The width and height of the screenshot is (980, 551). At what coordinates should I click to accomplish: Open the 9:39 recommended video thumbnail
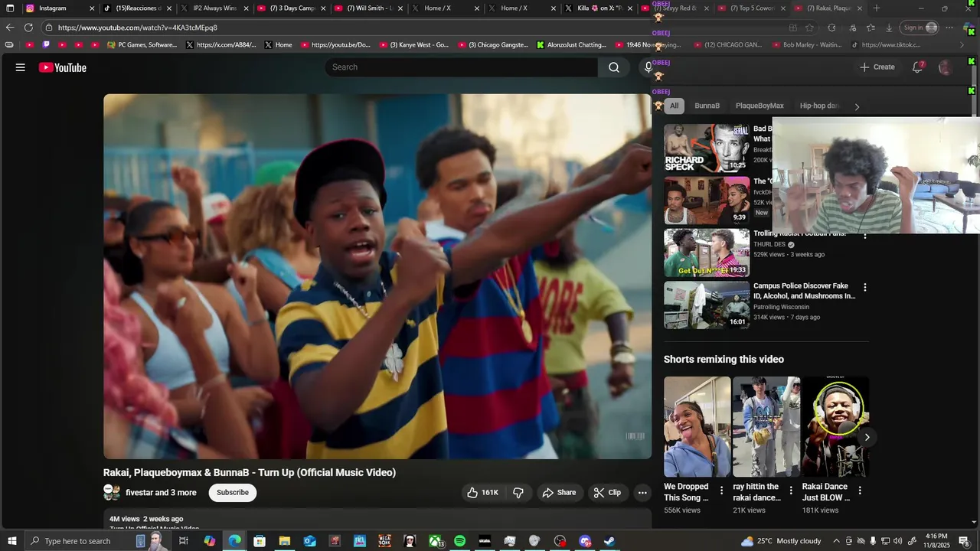click(707, 201)
